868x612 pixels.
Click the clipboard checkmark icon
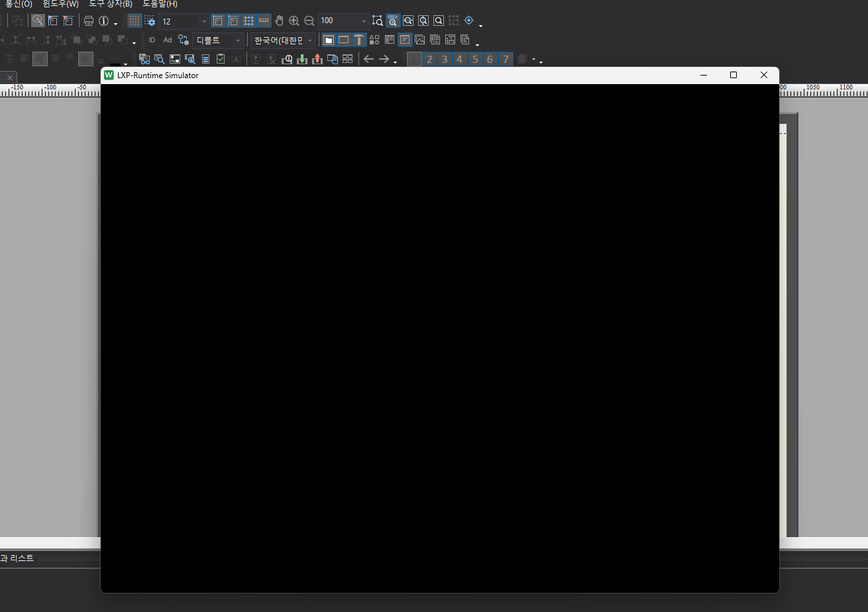point(221,59)
